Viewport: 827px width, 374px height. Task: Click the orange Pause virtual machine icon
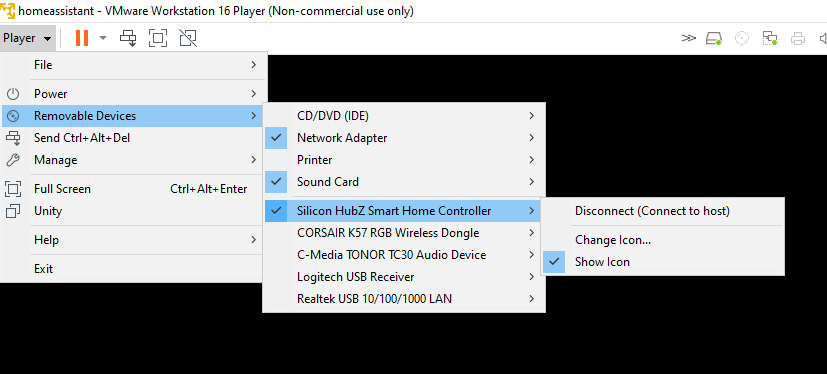pos(82,38)
